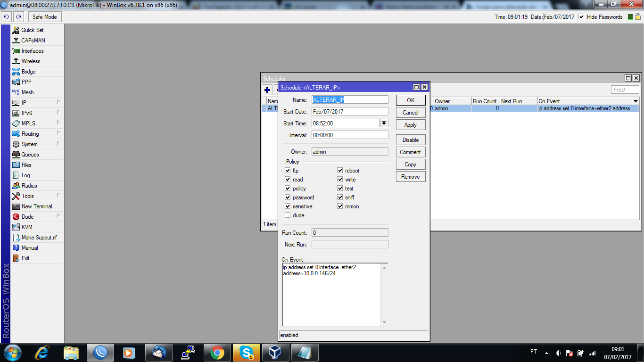This screenshot has height=362, width=644.
Task: Uncheck the test policy checkbox
Action: (340, 189)
